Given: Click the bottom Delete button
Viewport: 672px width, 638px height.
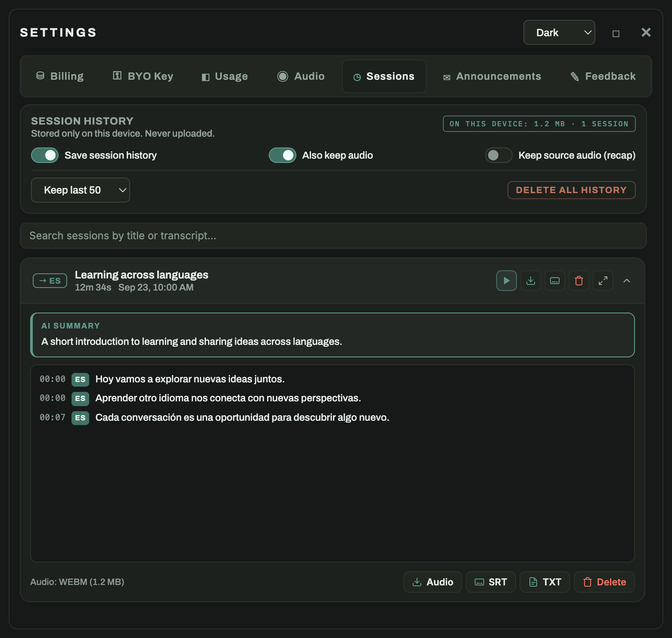Looking at the screenshot, I should [x=604, y=582].
